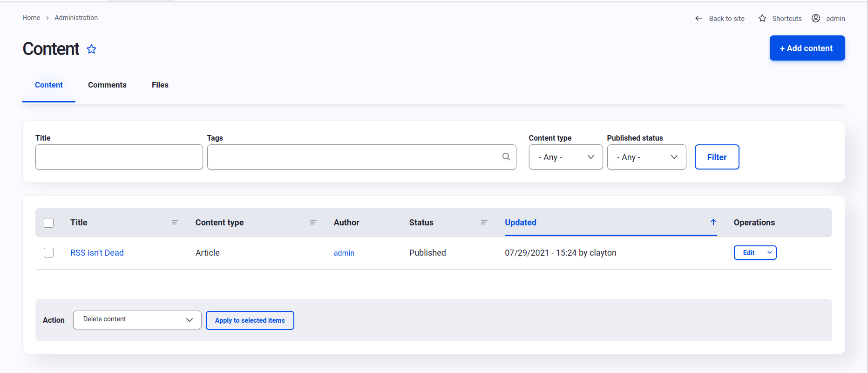Click the search icon in Tags field
The height and width of the screenshot is (373, 868).
pos(506,157)
